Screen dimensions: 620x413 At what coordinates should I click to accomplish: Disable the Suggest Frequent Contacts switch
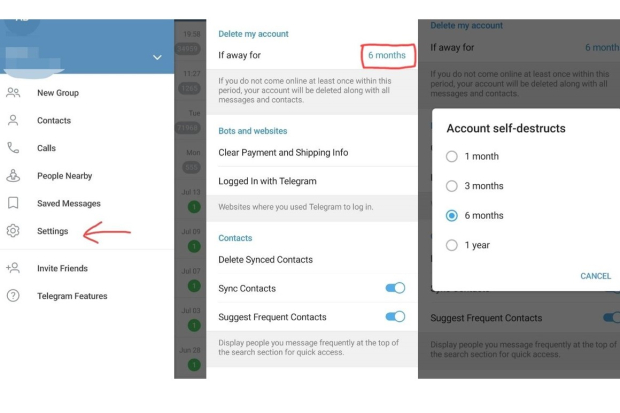tap(395, 317)
